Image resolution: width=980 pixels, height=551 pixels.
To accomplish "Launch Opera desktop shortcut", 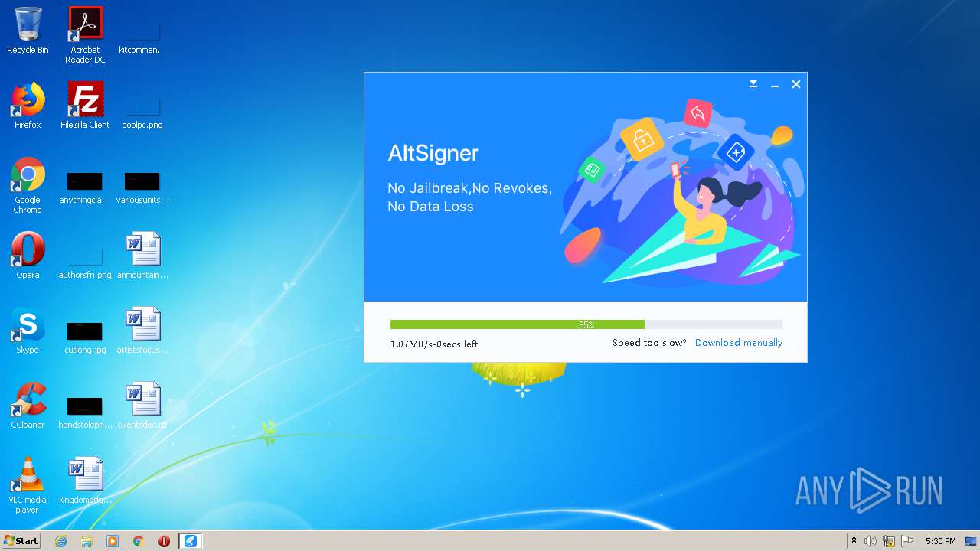I will (x=28, y=256).
